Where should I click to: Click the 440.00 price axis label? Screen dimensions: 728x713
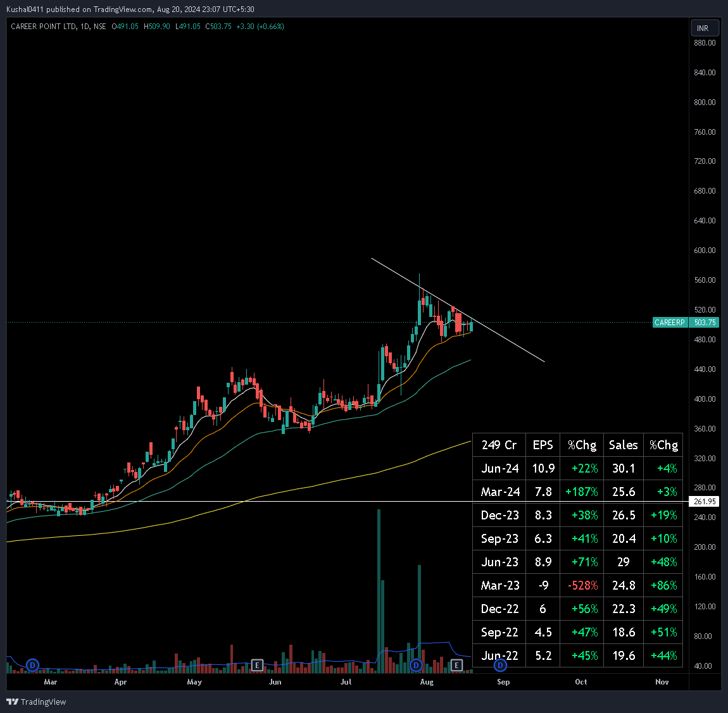(705, 369)
